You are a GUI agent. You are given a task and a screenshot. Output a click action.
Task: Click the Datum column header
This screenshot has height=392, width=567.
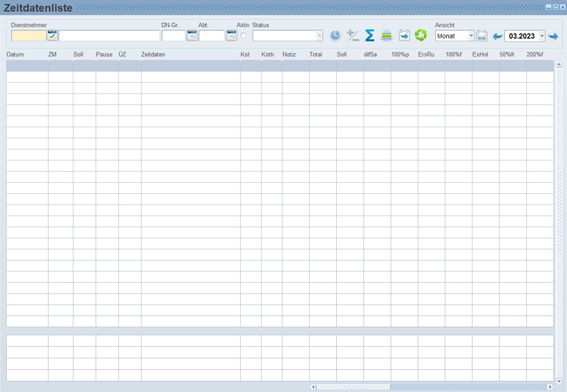click(x=15, y=54)
